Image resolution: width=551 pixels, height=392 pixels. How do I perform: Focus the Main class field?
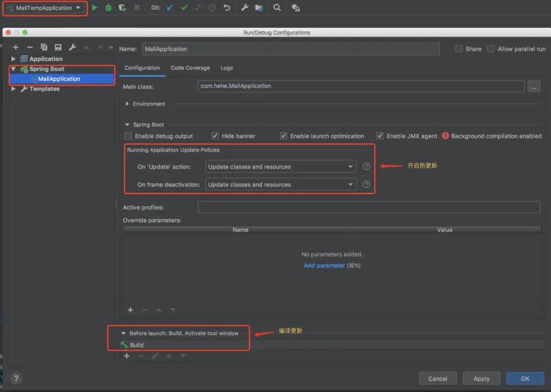point(361,86)
